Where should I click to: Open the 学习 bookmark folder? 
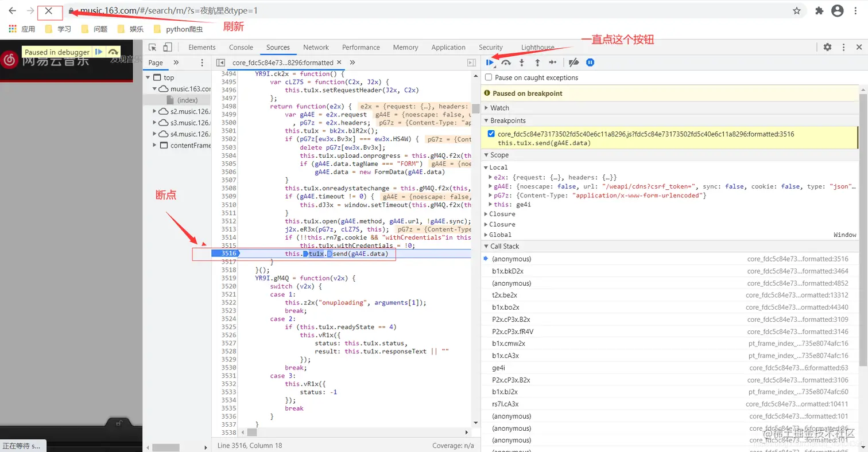pyautogui.click(x=59, y=29)
